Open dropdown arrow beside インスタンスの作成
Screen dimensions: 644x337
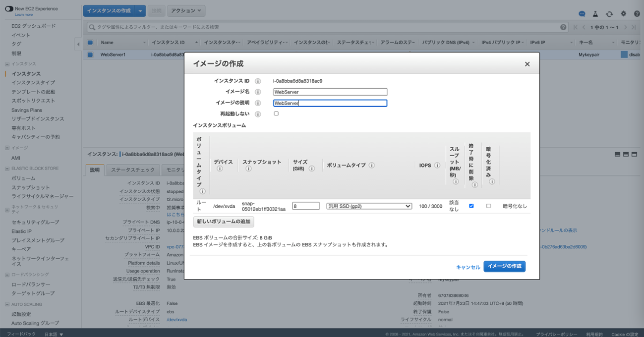click(x=141, y=10)
